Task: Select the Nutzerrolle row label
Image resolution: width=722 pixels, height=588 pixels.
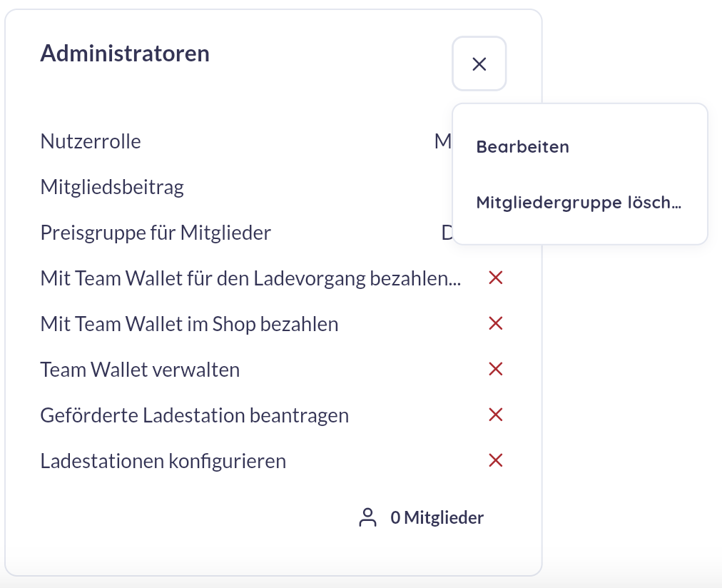Action: click(91, 141)
